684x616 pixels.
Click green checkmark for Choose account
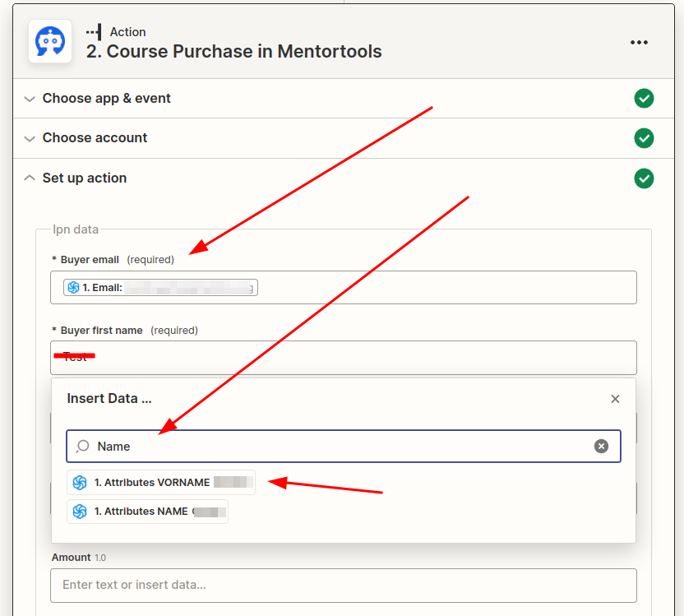coord(644,138)
